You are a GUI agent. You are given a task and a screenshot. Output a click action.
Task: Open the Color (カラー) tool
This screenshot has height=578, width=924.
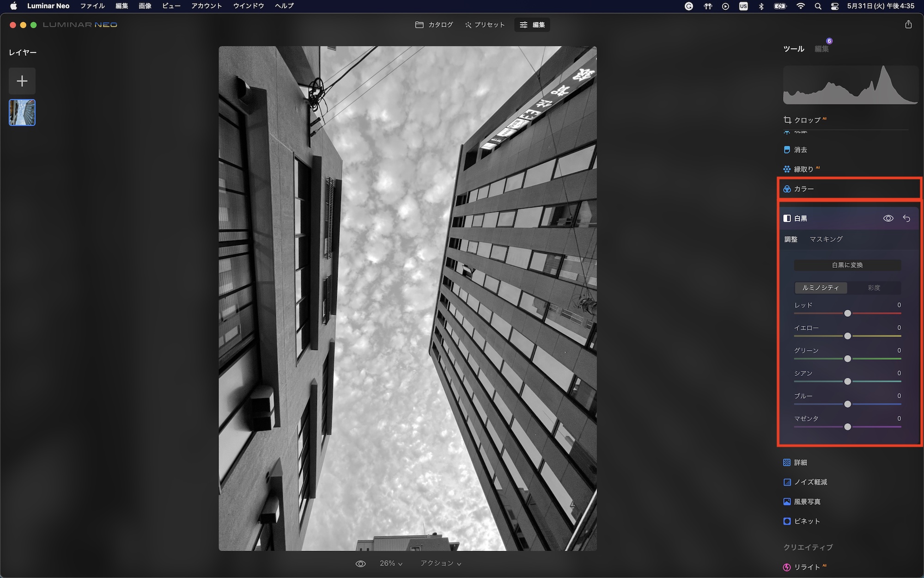(804, 189)
